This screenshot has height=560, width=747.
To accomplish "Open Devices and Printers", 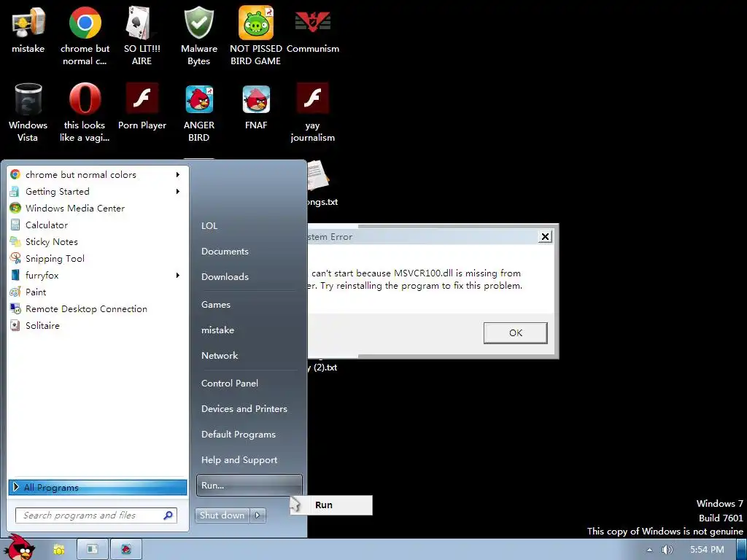I will 244,409.
